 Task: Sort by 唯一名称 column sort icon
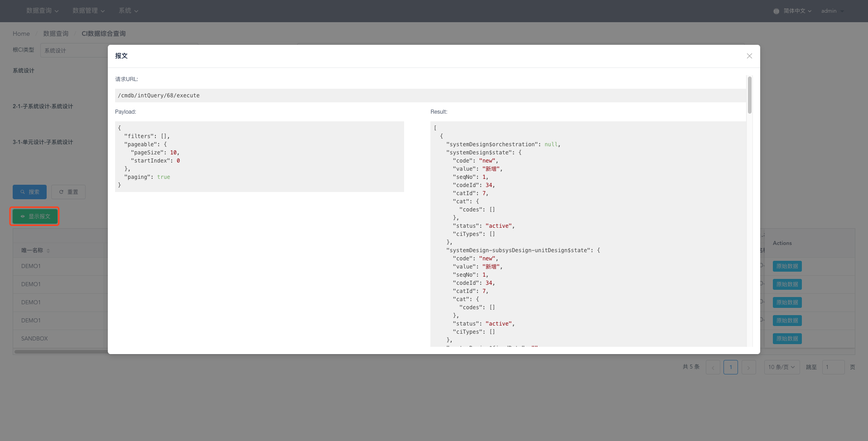coord(48,250)
